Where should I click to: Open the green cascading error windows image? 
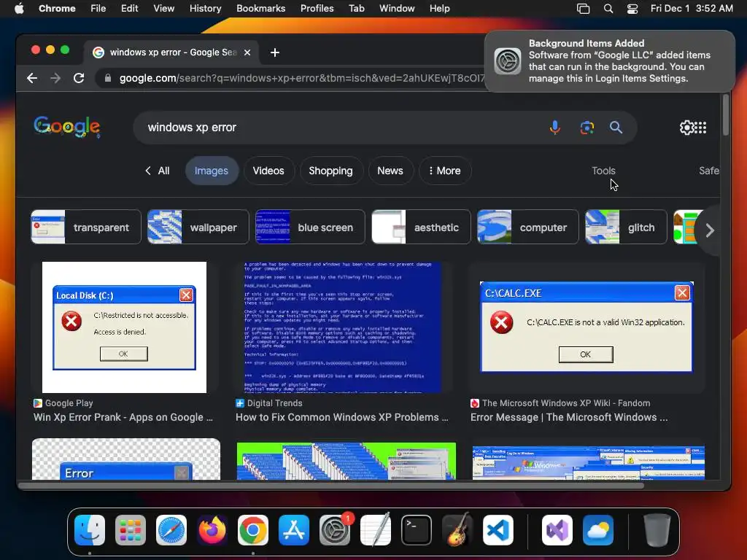[x=346, y=461]
